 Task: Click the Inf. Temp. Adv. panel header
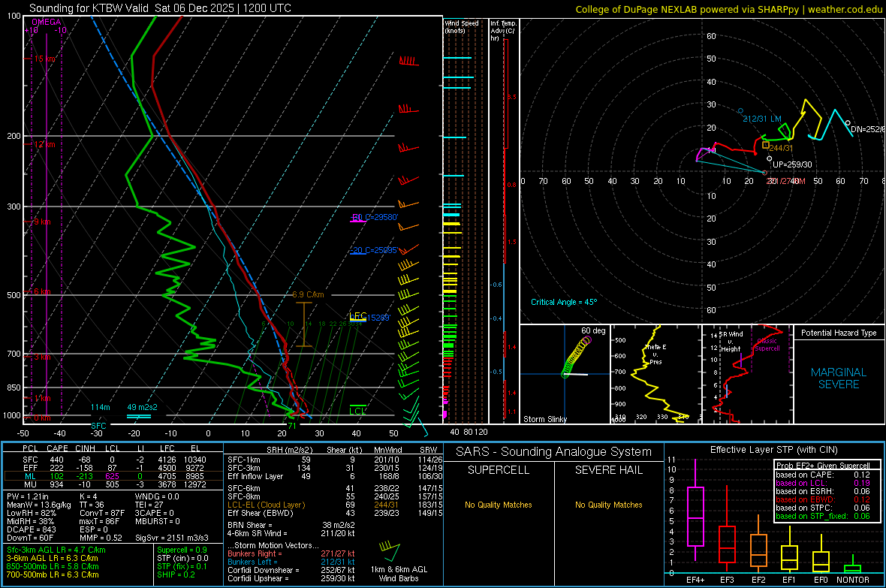pyautogui.click(x=503, y=31)
